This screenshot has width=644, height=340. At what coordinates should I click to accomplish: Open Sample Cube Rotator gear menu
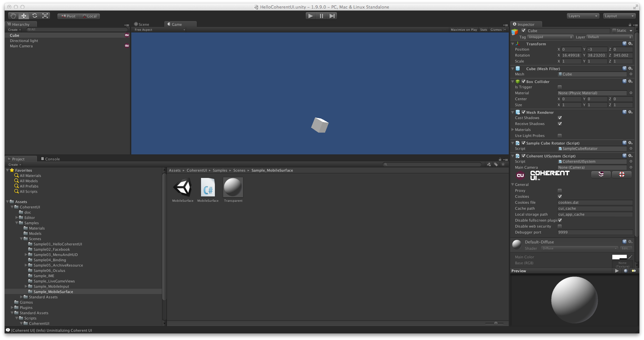click(630, 143)
